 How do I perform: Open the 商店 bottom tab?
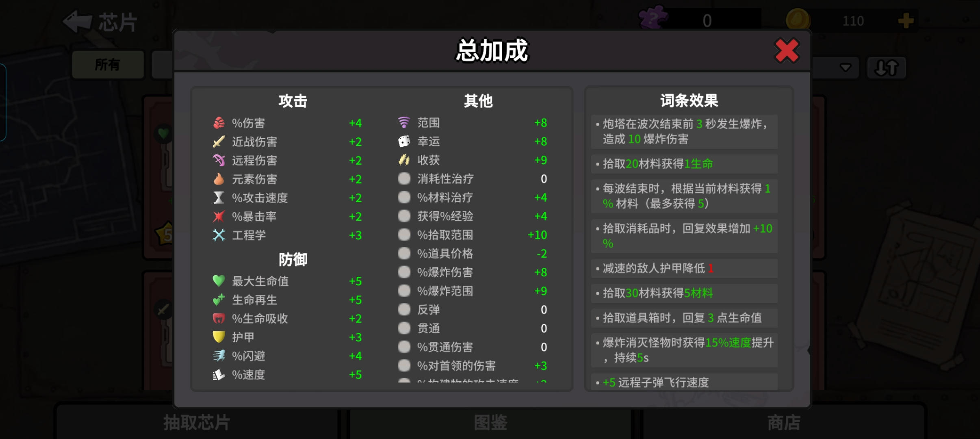tap(784, 422)
